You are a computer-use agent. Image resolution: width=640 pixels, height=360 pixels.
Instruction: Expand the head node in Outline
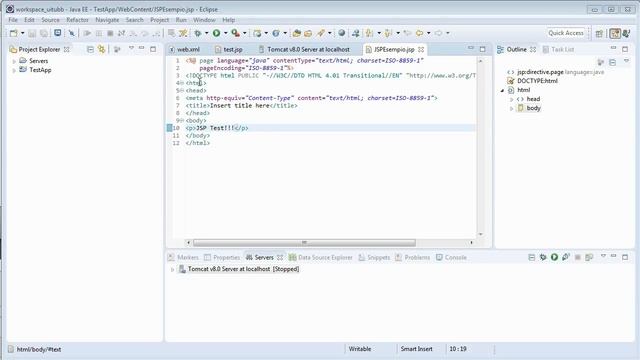pos(511,99)
